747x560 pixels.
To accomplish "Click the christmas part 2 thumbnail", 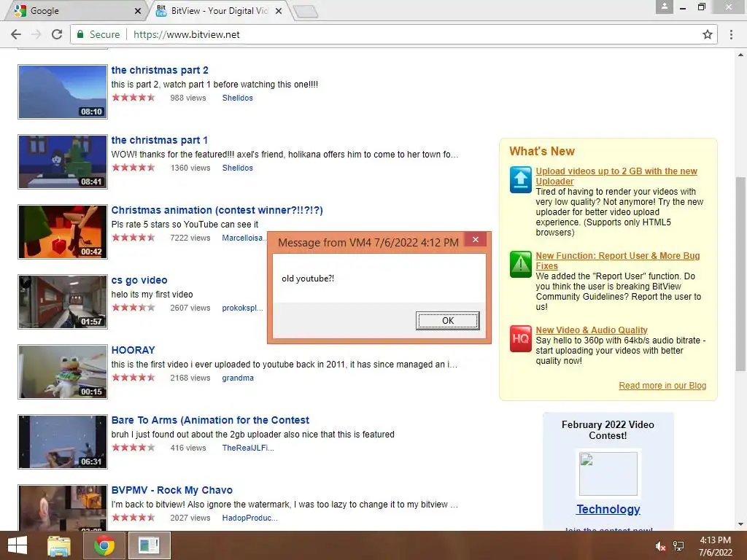I will coord(63,92).
